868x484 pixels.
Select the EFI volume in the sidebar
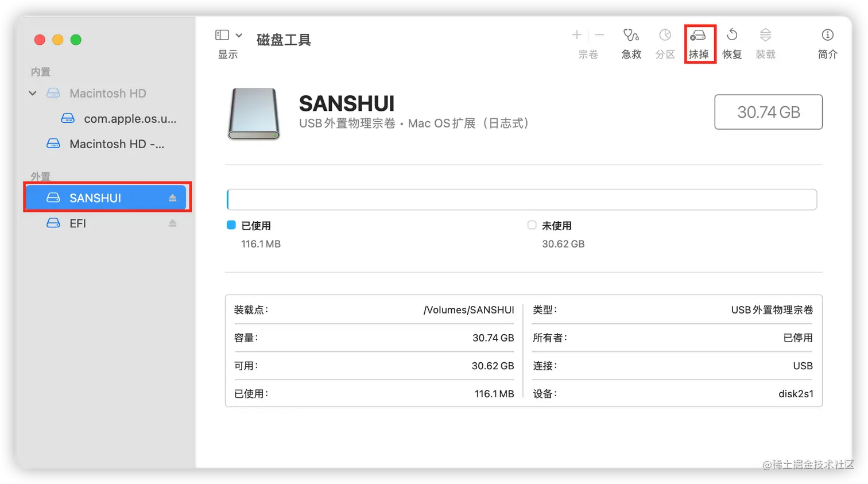tap(107, 223)
